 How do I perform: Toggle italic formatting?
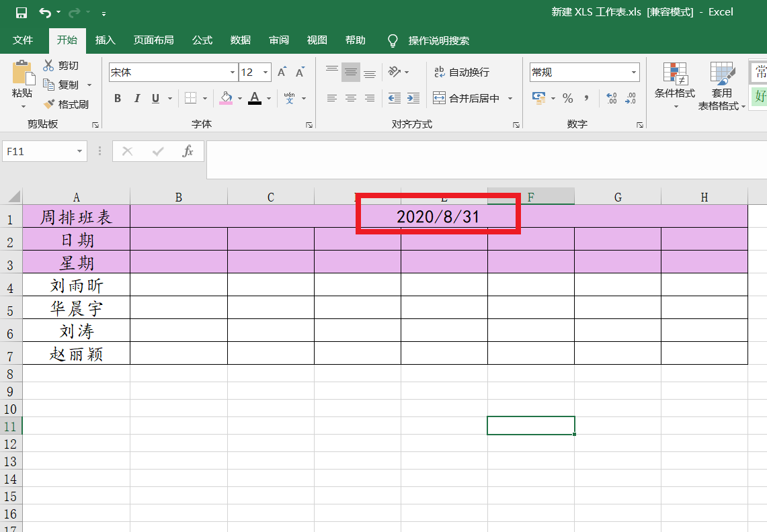(137, 98)
